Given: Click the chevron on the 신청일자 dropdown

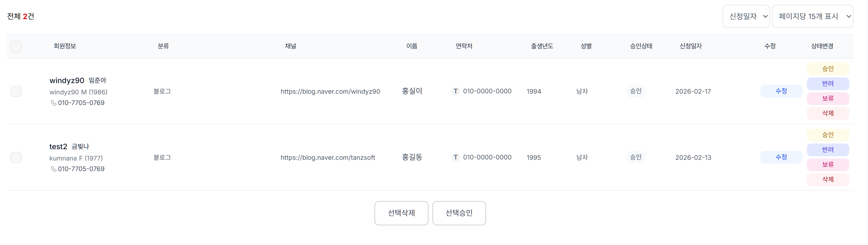Looking at the screenshot, I should click(x=765, y=16).
